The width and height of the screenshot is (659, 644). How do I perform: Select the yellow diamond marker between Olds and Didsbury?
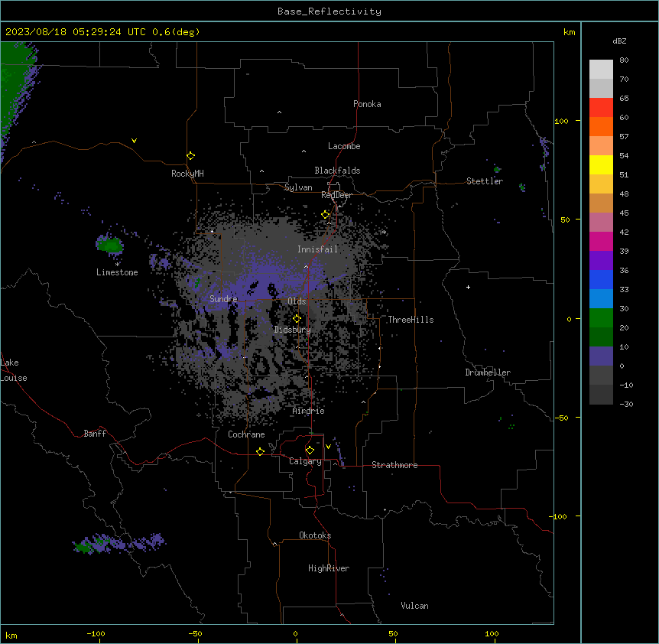pos(297,319)
